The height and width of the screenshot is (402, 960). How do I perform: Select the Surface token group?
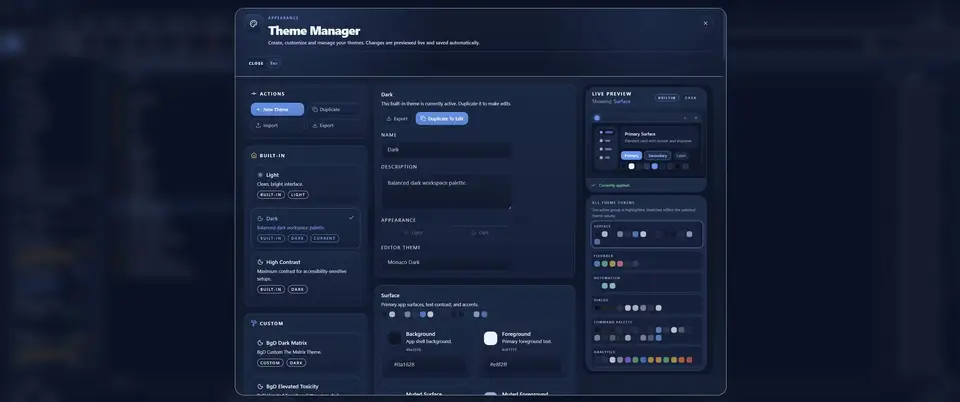647,234
